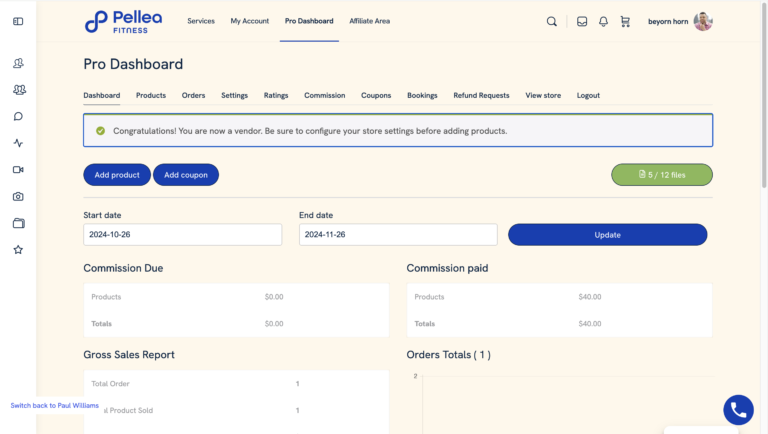Open the video camera sidebar icon

[x=18, y=169]
